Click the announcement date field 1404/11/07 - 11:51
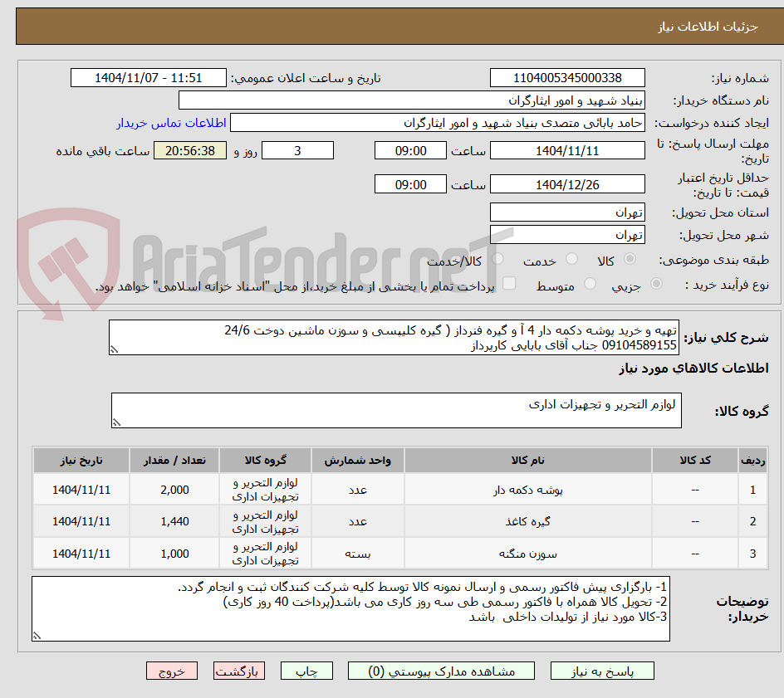 click(x=149, y=78)
